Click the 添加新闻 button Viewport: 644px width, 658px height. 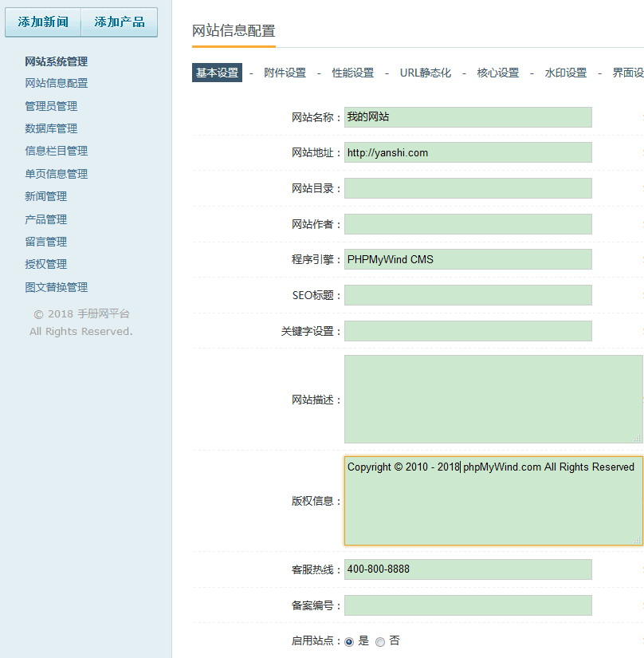pyautogui.click(x=43, y=22)
